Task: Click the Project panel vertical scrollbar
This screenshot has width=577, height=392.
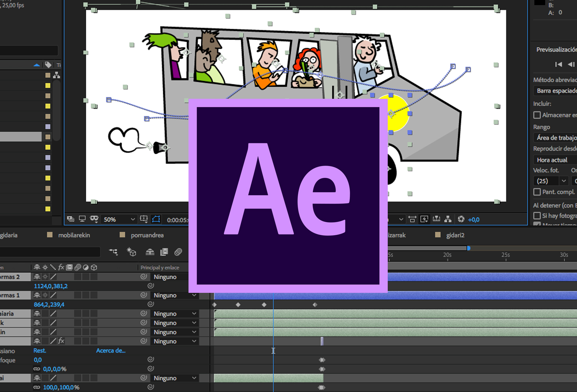Action: pos(57,110)
